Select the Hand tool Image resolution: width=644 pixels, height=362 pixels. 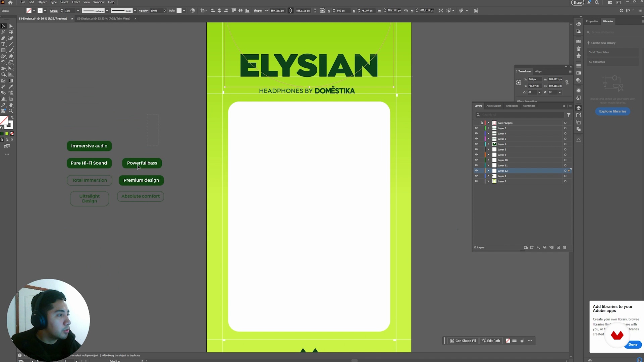11,105
